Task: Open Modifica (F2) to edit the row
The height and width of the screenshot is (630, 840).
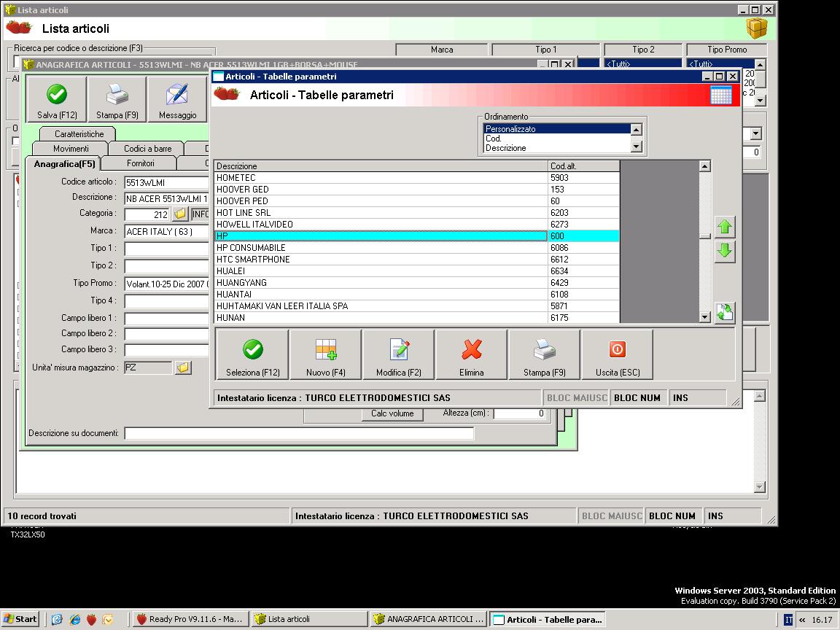Action: [399, 354]
